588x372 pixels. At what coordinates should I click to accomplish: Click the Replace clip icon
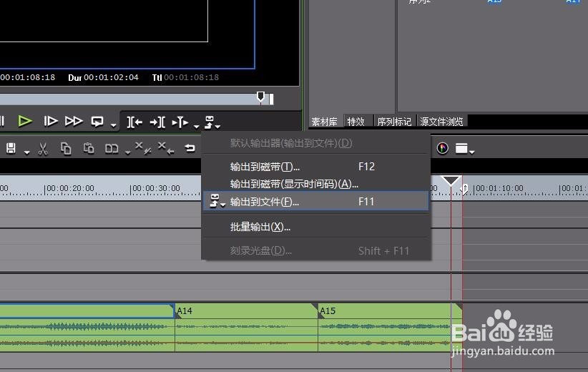click(112, 149)
